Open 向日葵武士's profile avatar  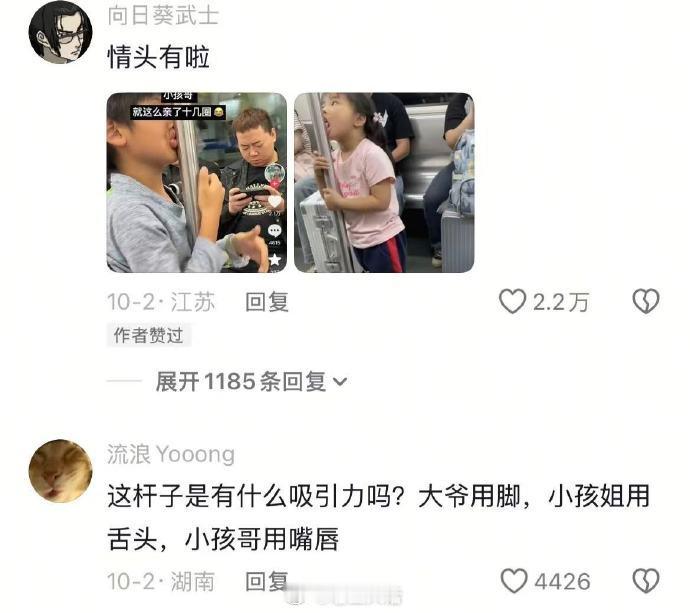(60, 32)
